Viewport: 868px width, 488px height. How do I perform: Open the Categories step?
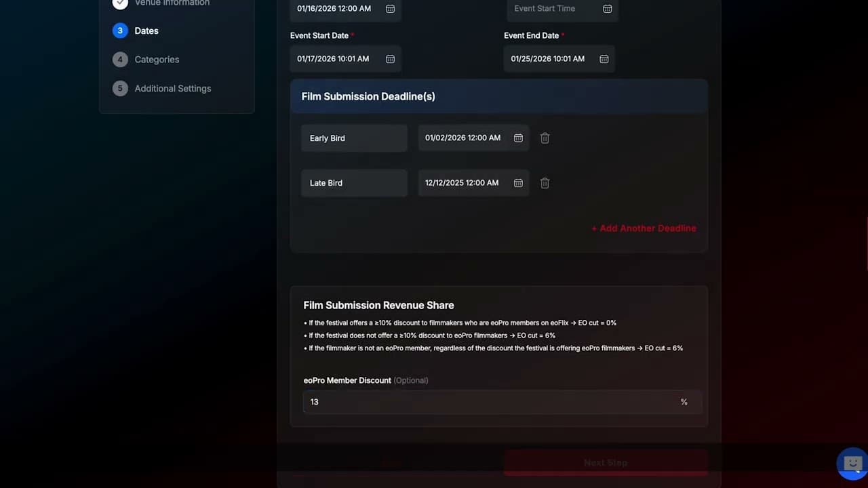click(157, 60)
